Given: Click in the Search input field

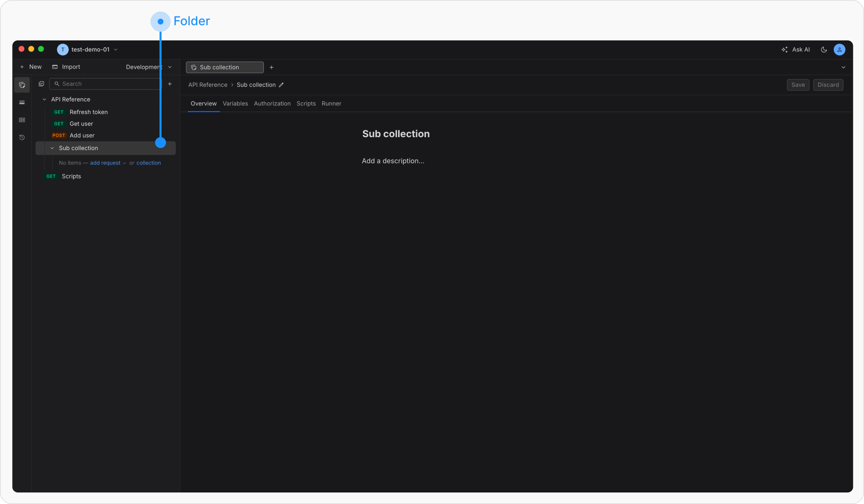Looking at the screenshot, I should [108, 84].
